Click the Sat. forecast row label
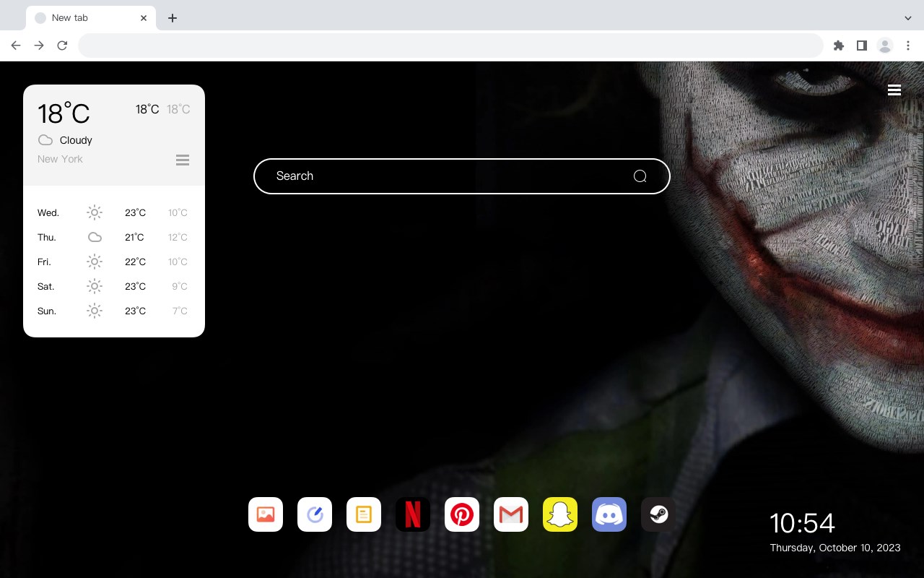The height and width of the screenshot is (578, 924). tap(46, 286)
